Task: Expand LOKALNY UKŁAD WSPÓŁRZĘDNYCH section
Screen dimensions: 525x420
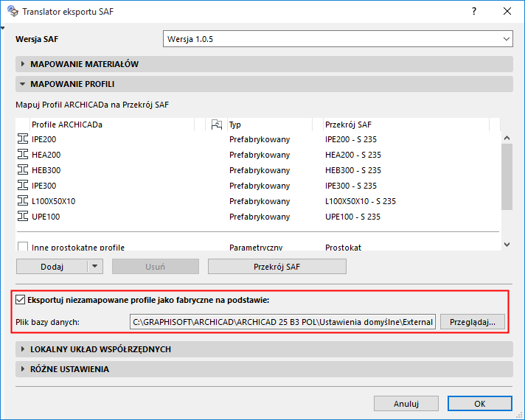Action: click(264, 349)
